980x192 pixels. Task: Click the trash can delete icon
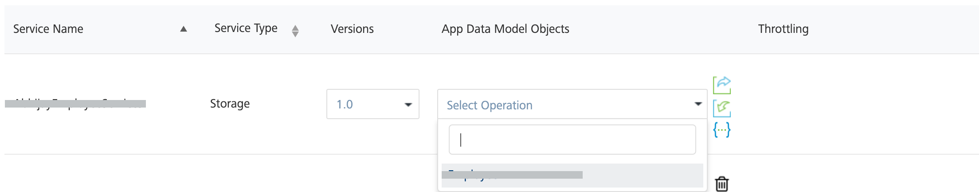click(721, 184)
